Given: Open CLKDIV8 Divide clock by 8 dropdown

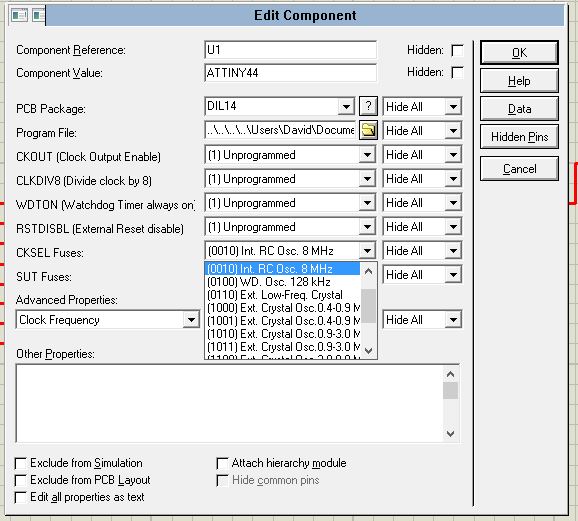Looking at the screenshot, I should [367, 179].
